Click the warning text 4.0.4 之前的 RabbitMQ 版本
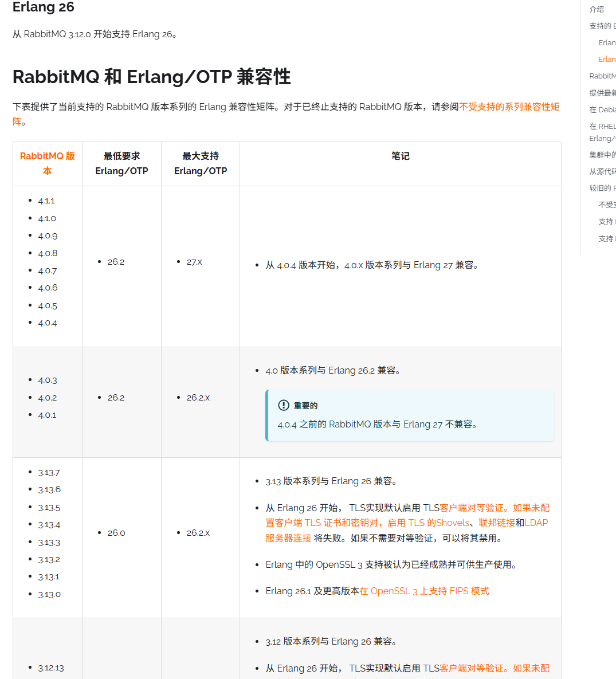Viewport: 616px width, 679px height. pyautogui.click(x=377, y=425)
